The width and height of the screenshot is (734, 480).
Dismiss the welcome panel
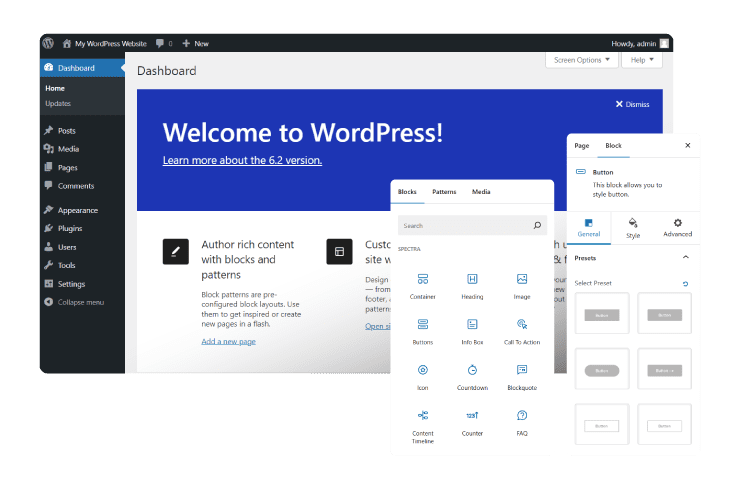point(632,104)
